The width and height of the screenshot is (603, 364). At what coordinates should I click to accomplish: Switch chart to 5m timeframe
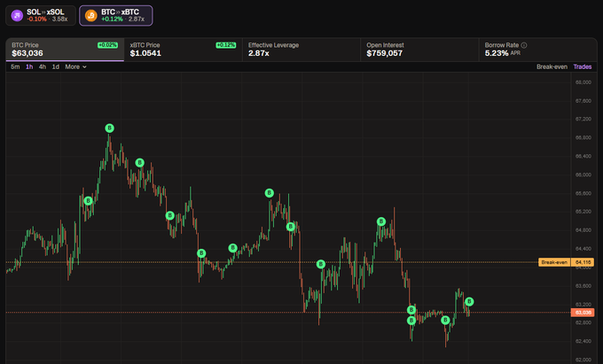[x=15, y=66]
